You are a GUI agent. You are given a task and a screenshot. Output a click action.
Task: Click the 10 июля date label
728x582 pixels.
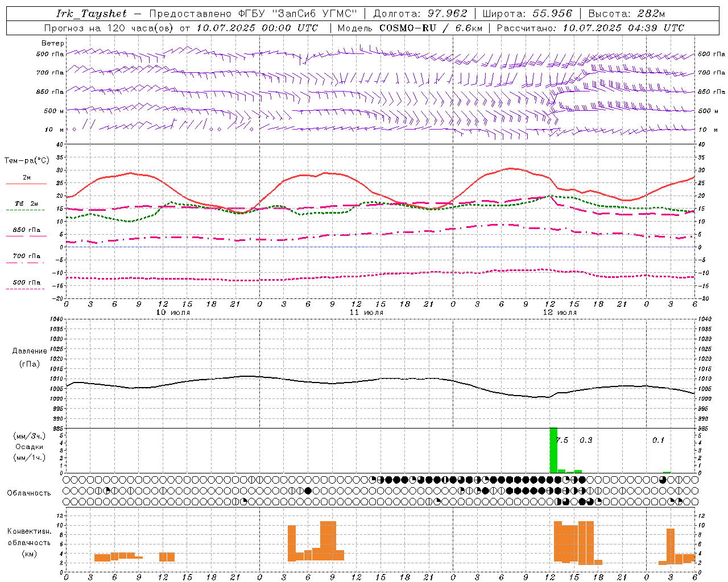click(x=173, y=312)
